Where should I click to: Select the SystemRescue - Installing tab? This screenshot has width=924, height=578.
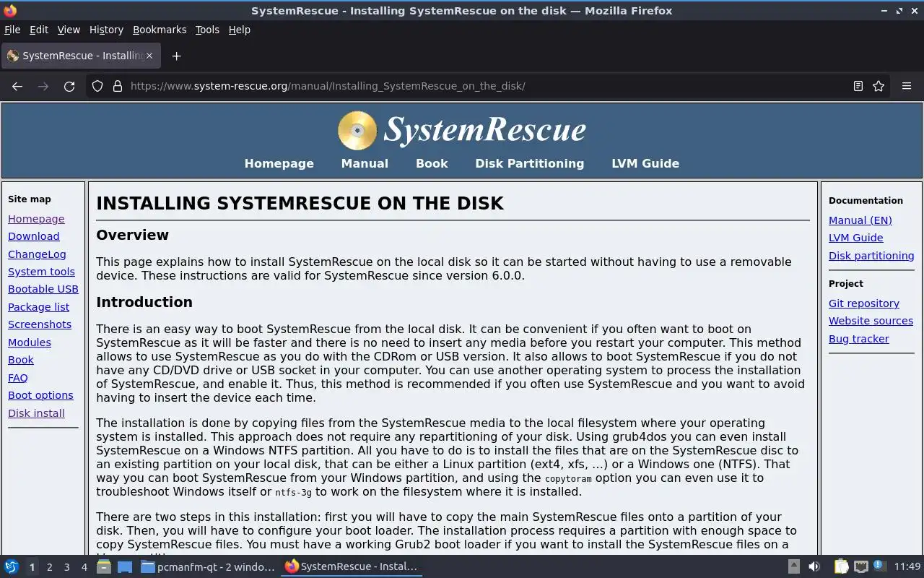pos(79,56)
